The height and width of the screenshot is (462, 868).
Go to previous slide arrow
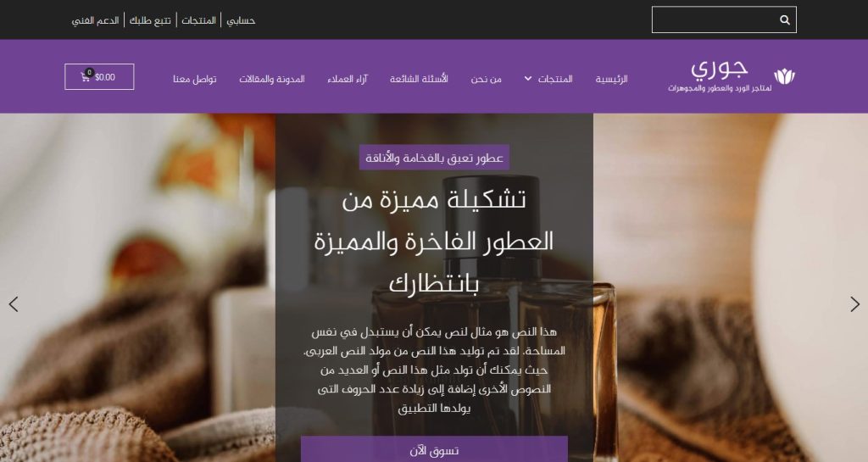click(14, 303)
